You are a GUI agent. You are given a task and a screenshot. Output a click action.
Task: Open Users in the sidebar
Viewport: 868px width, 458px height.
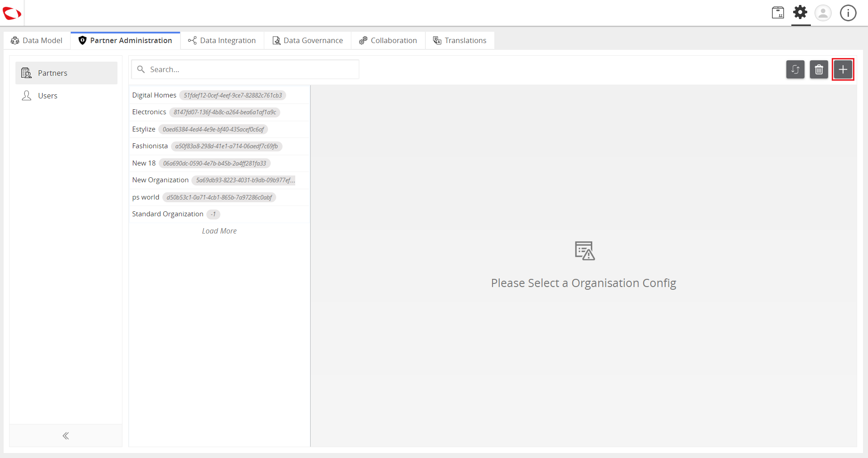pyautogui.click(x=66, y=96)
